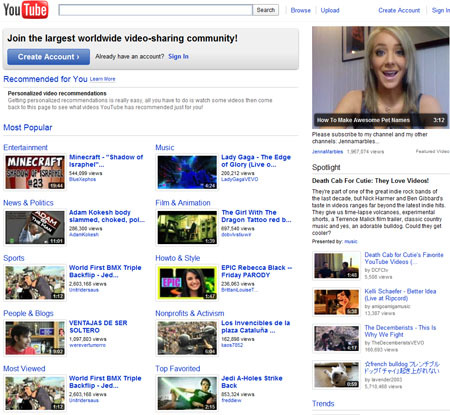Open World First BMX title under Sports
Viewport: 450px width, 415px height.
(x=105, y=271)
